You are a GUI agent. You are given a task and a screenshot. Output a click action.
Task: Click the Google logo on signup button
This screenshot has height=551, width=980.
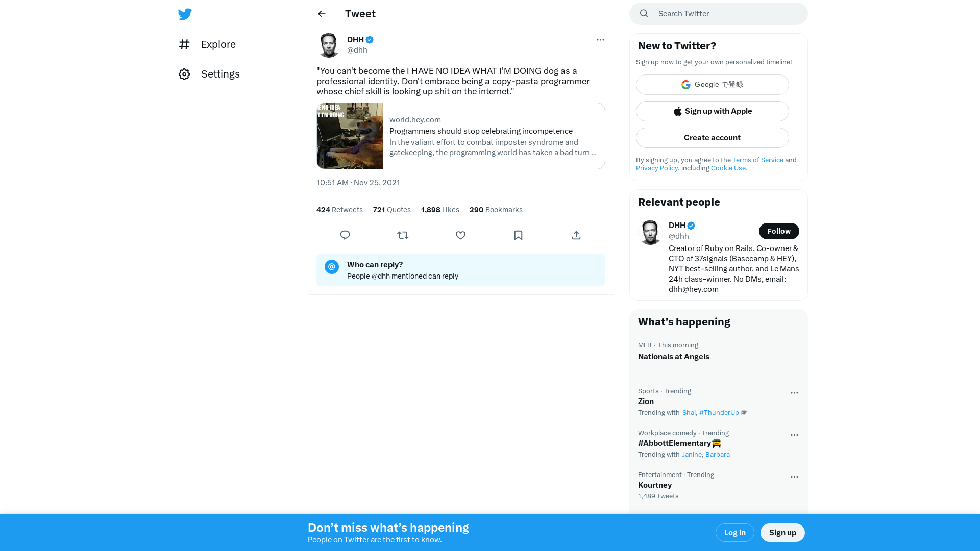[686, 85]
